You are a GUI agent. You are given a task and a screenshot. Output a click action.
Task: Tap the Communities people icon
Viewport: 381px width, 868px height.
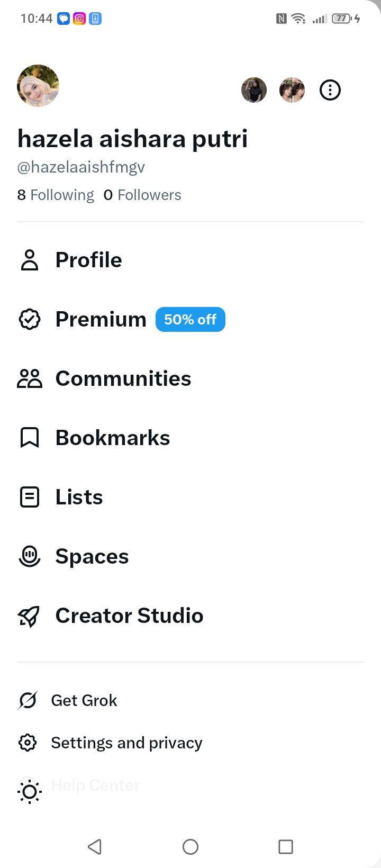(x=30, y=378)
